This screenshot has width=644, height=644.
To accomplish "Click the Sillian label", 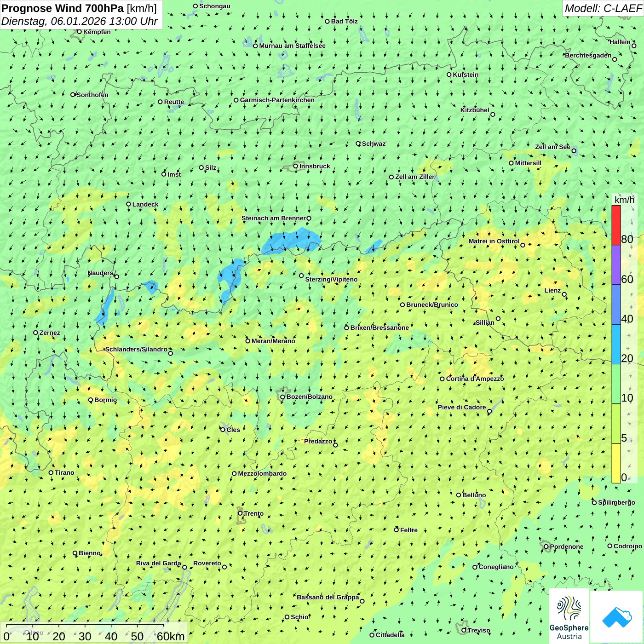I will point(485,322).
